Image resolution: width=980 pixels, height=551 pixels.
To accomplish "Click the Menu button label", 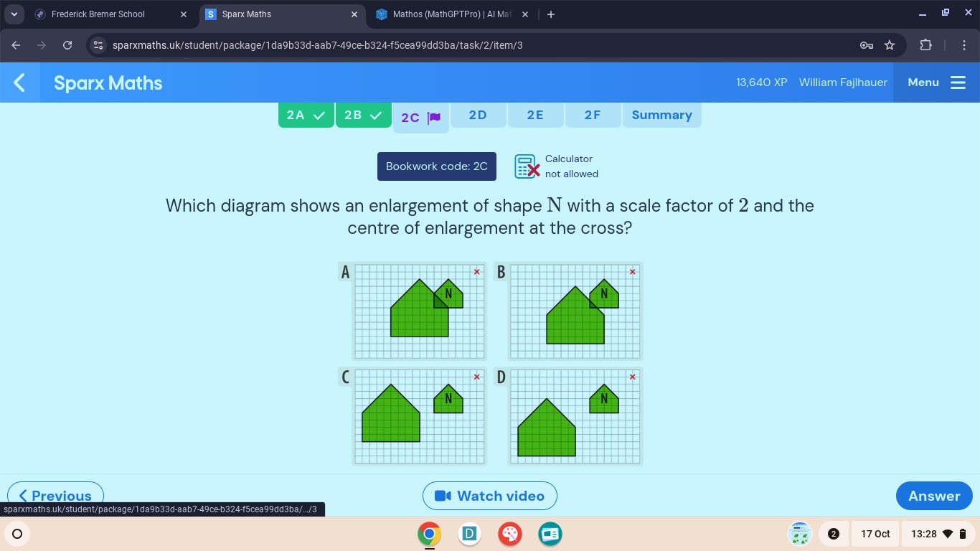I will [x=923, y=83].
